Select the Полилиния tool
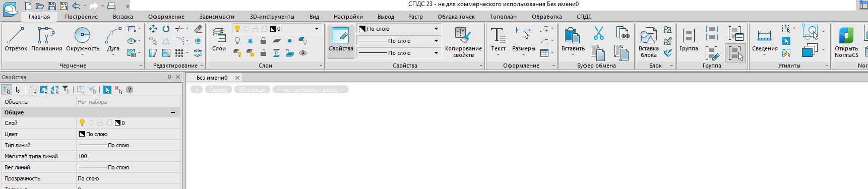Viewport: 868px width, 189px height. point(46,39)
